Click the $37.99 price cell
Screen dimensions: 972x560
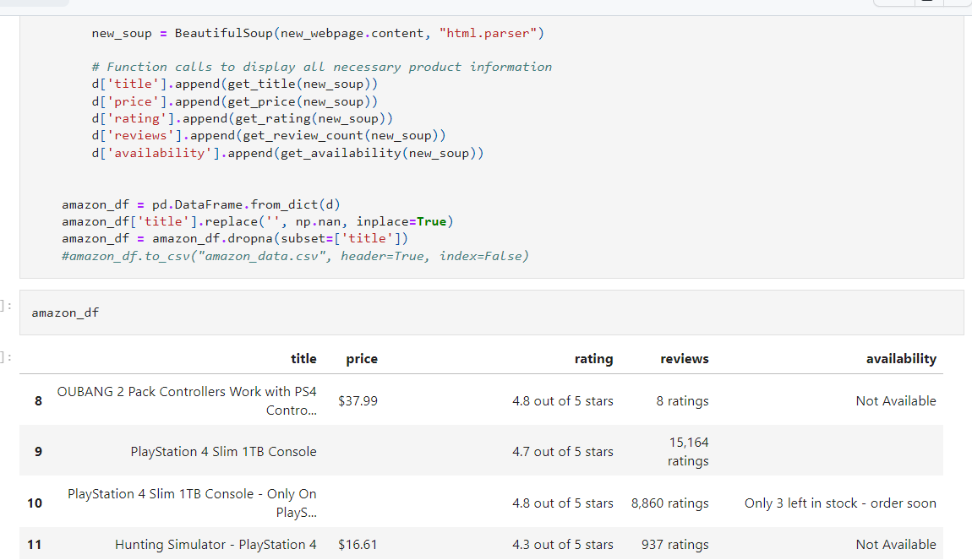tap(358, 401)
